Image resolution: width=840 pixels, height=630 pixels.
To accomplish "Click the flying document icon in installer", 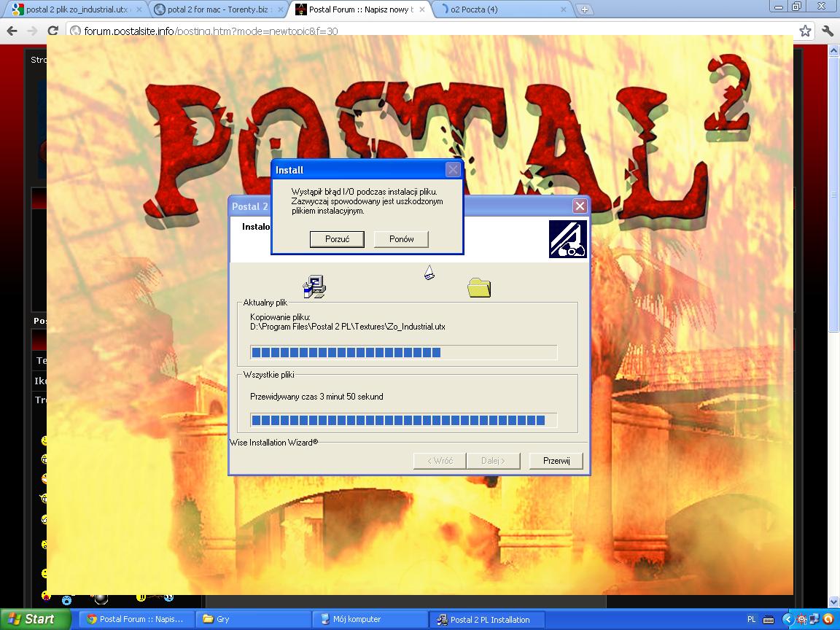I will (429, 273).
